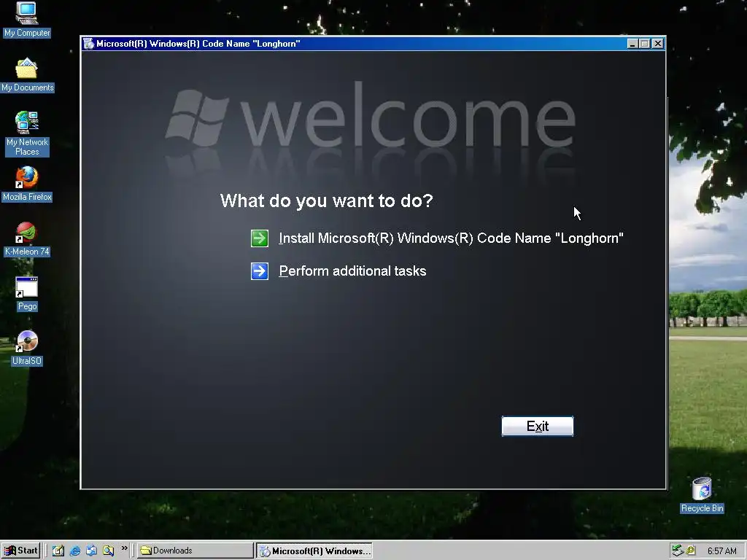The height and width of the screenshot is (560, 747).
Task: Select the K-Meleon 74 desktop shortcut
Action: pos(27,239)
